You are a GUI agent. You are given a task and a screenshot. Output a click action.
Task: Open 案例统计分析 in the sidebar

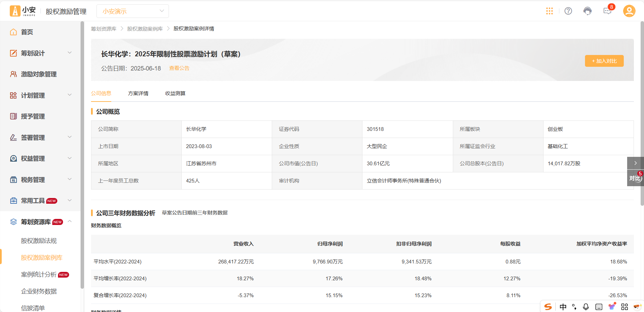39,275
